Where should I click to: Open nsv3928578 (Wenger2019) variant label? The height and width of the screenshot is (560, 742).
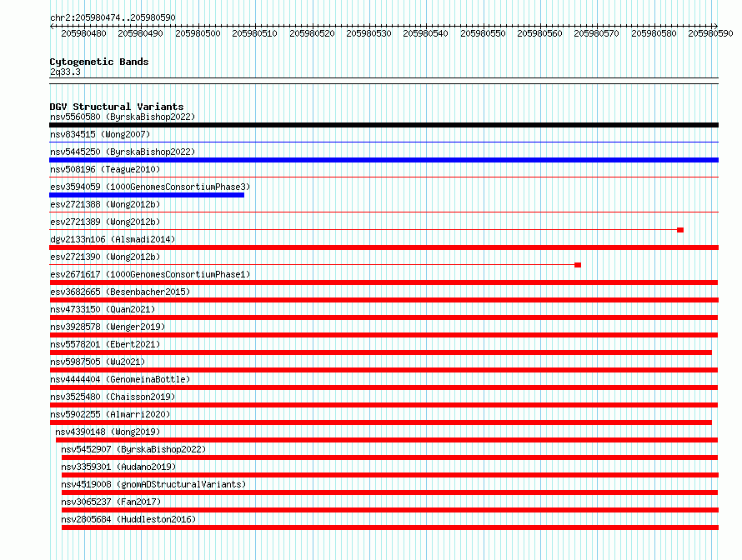click(108, 327)
